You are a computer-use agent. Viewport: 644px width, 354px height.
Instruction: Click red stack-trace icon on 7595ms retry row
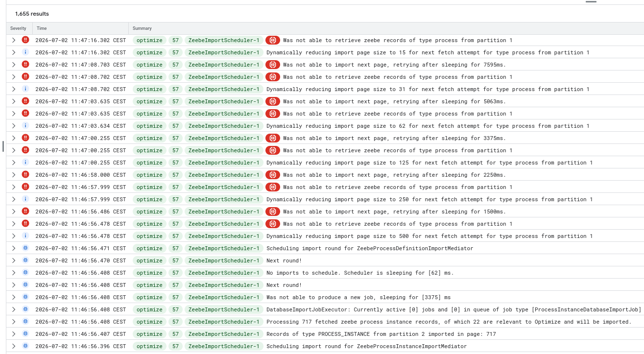coord(273,65)
